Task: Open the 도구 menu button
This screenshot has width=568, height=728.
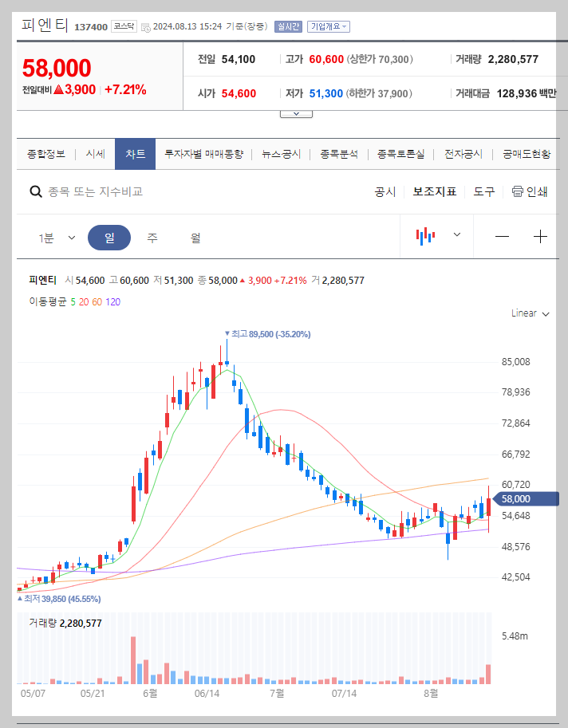Action: coord(483,191)
